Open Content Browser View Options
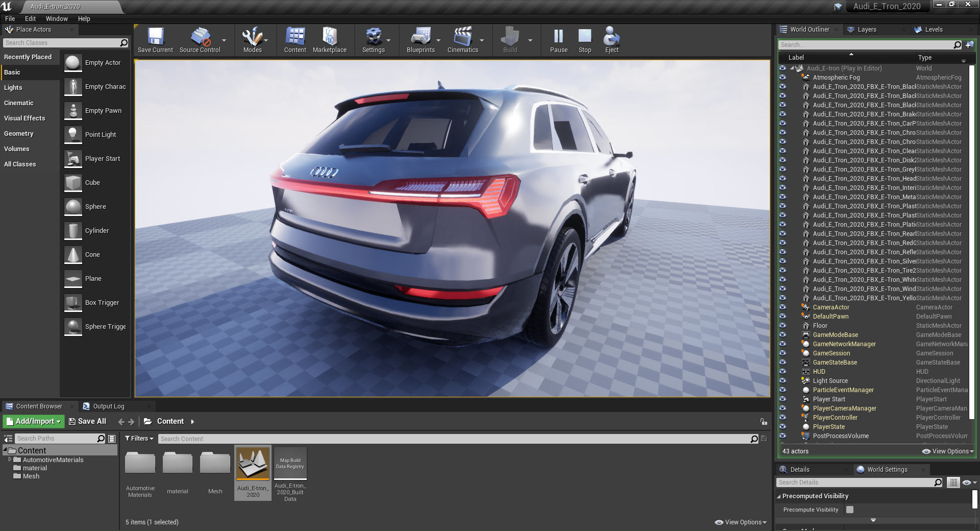The width and height of the screenshot is (980, 531). pos(741,522)
